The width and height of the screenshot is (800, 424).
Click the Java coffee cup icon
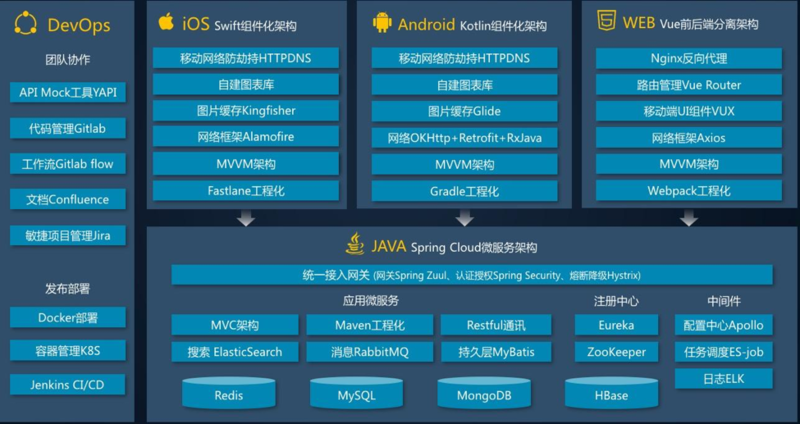click(355, 244)
